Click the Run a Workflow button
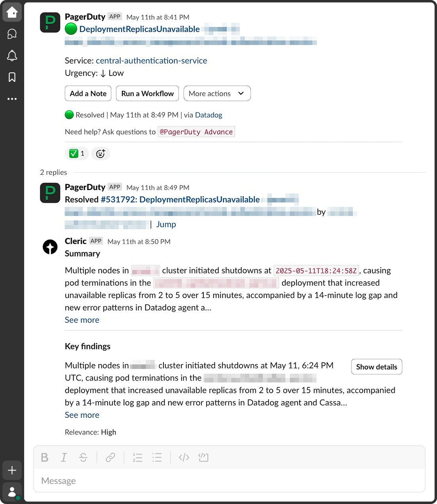The width and height of the screenshot is (437, 504). point(147,93)
